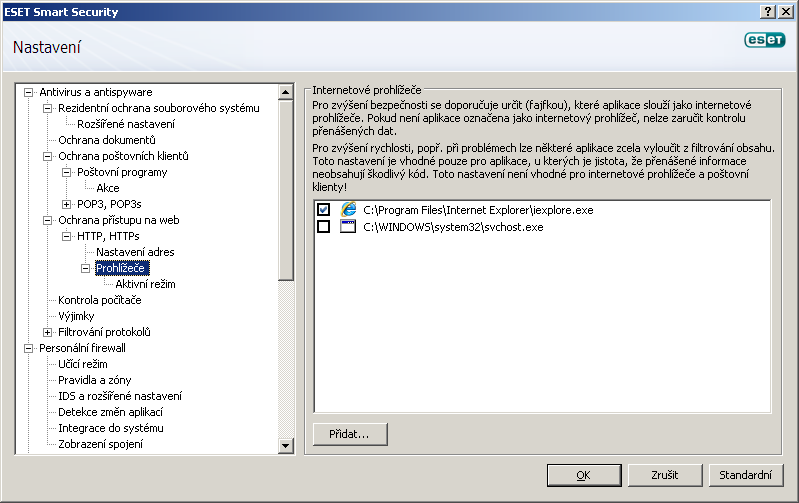The width and height of the screenshot is (799, 503).
Task: Collapse Ochrana přístupu na web node
Action: (x=47, y=220)
